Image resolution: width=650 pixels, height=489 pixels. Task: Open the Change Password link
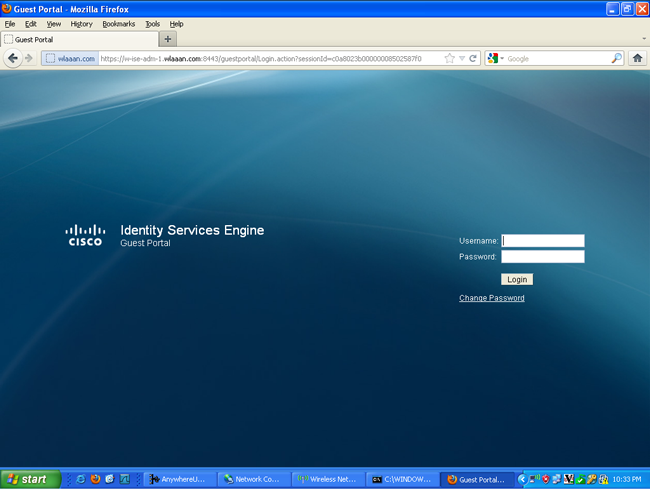click(x=492, y=298)
